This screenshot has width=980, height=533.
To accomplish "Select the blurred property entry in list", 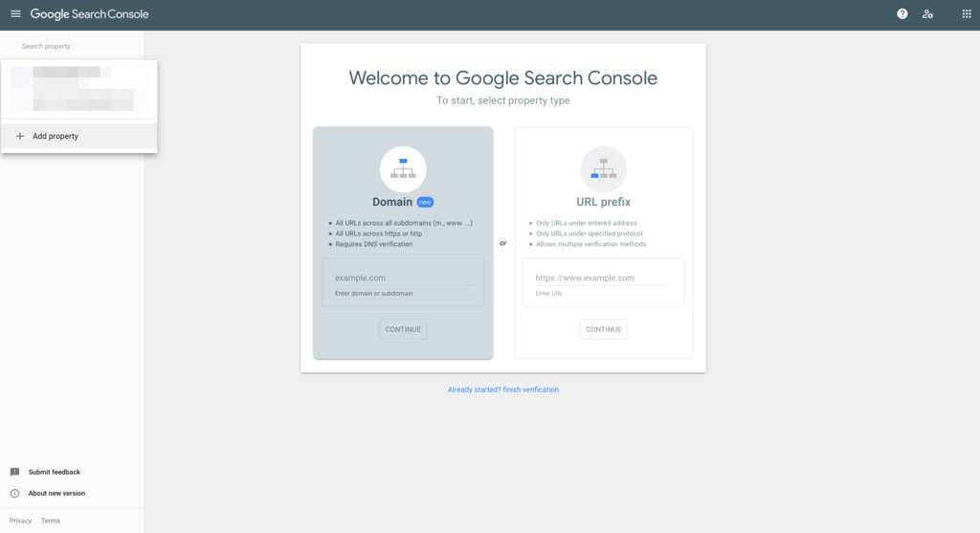I will [x=78, y=89].
